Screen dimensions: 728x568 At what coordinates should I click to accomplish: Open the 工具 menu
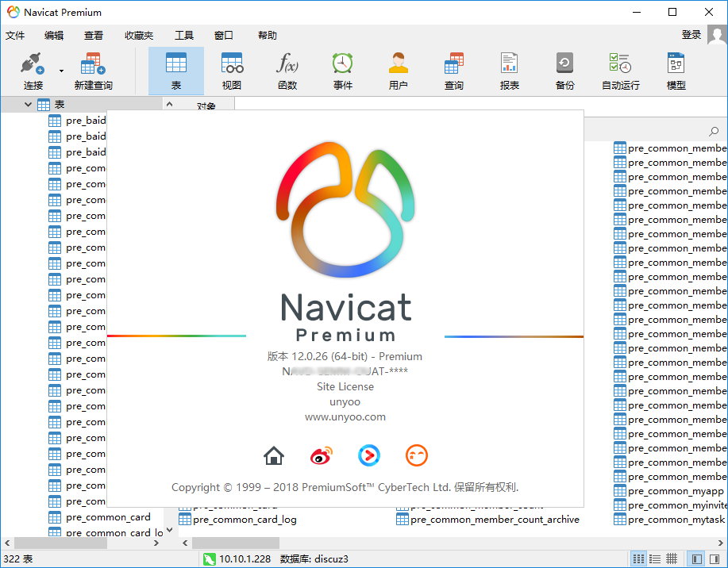pyautogui.click(x=184, y=35)
